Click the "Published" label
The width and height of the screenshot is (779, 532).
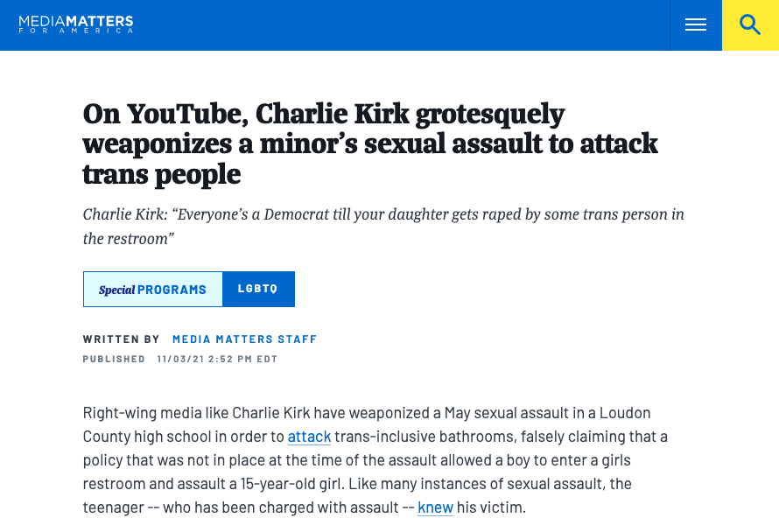[x=114, y=359]
